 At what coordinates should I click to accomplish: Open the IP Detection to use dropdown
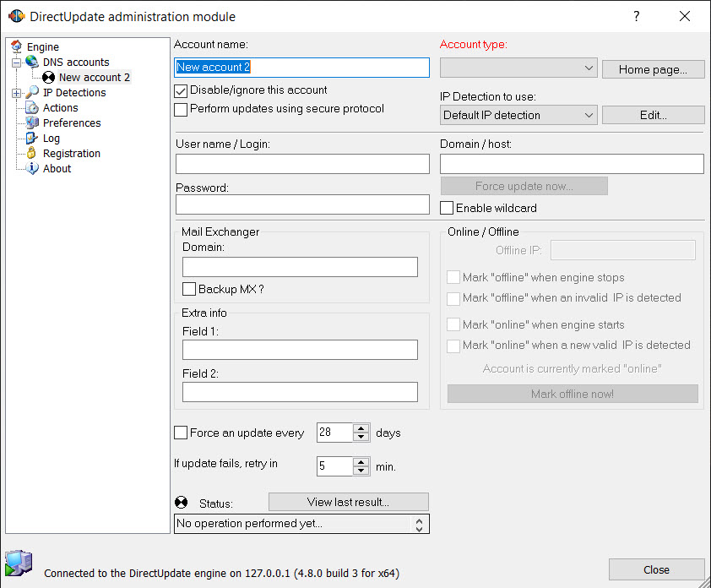(518, 115)
